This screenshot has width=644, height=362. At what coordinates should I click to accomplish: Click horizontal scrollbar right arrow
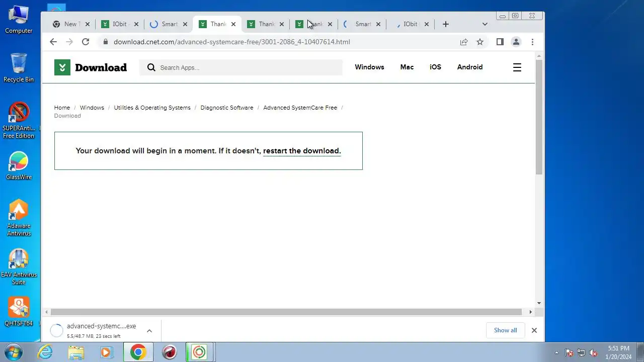[530, 312]
